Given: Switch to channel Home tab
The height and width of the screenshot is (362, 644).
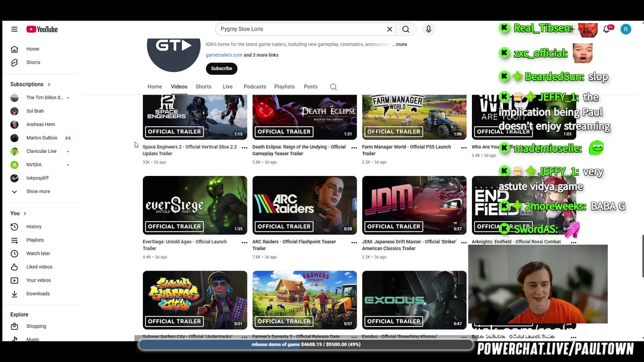Looking at the screenshot, I should [x=154, y=86].
